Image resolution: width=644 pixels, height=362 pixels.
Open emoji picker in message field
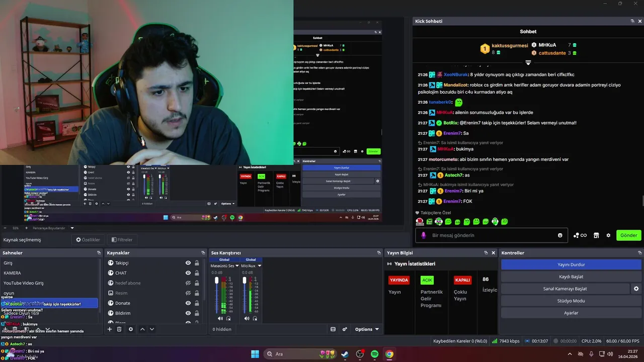click(560, 235)
